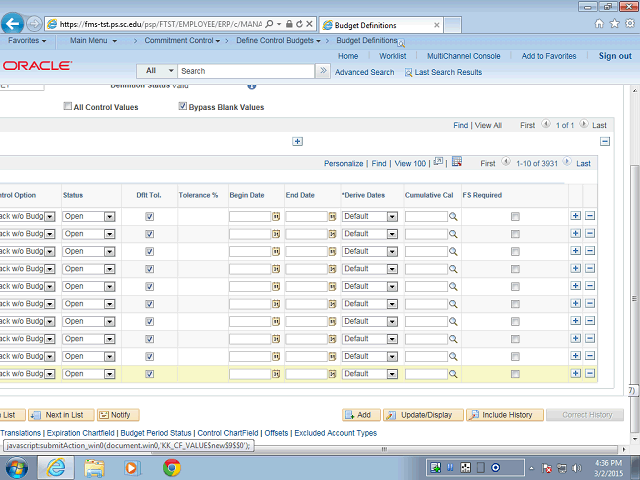Open the Personalize link
Viewport: 640px width, 480px height.
(x=343, y=163)
